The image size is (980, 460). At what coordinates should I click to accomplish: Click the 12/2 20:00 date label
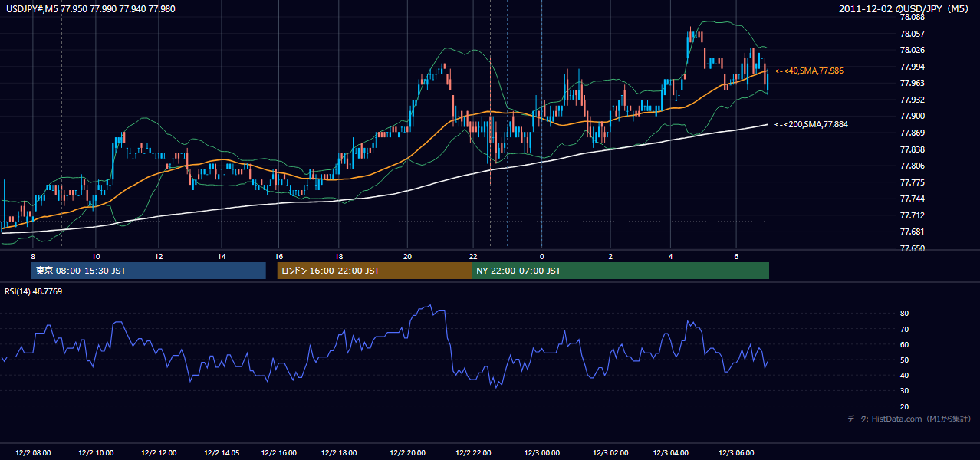407,453
